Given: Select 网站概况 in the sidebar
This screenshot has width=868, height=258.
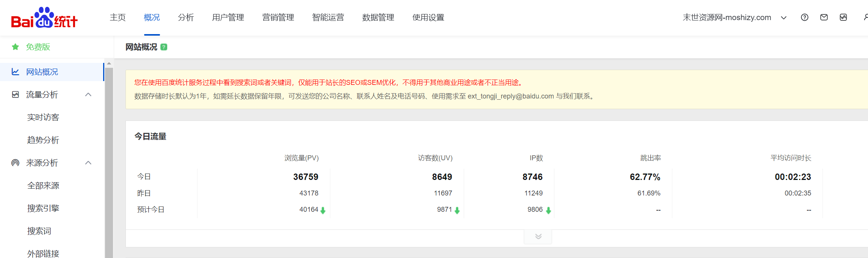Looking at the screenshot, I should coord(42,72).
